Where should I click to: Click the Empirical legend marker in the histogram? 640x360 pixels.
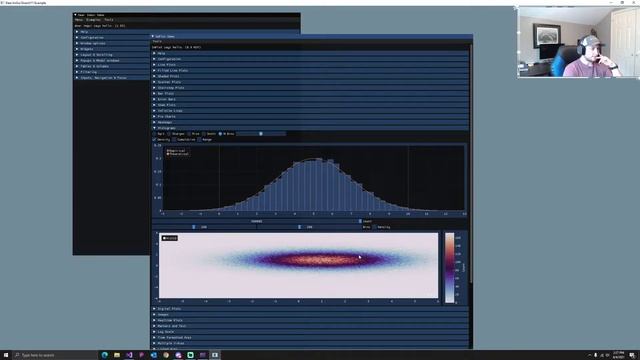pos(168,151)
